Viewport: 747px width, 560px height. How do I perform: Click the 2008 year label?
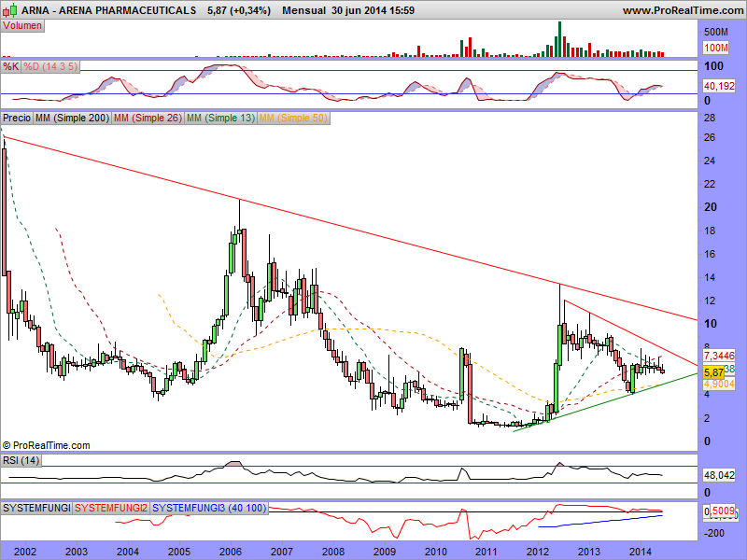(333, 552)
